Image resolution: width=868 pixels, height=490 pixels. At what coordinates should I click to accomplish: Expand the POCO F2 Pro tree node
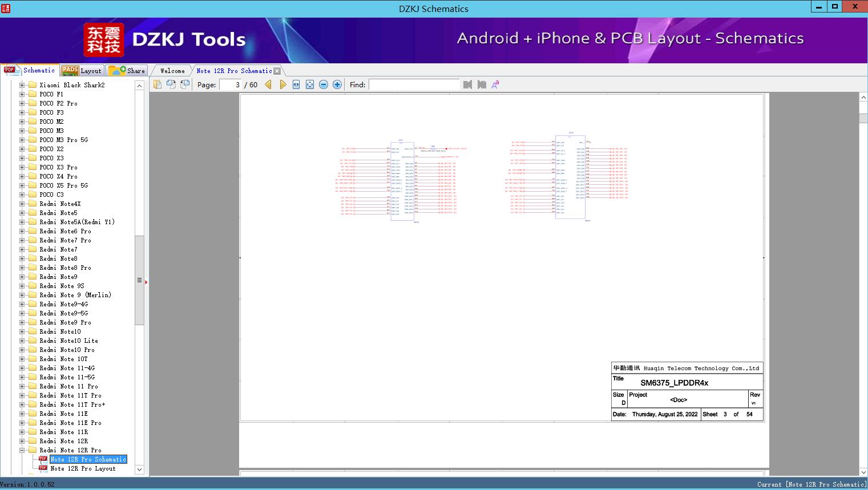click(x=22, y=103)
